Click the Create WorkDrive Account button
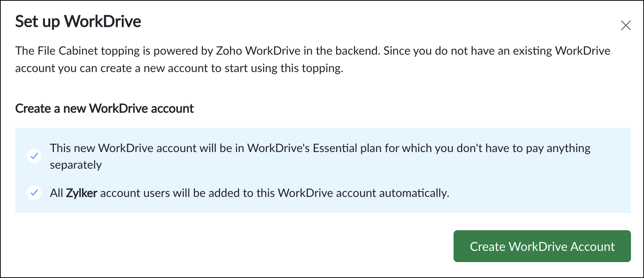 pos(542,246)
